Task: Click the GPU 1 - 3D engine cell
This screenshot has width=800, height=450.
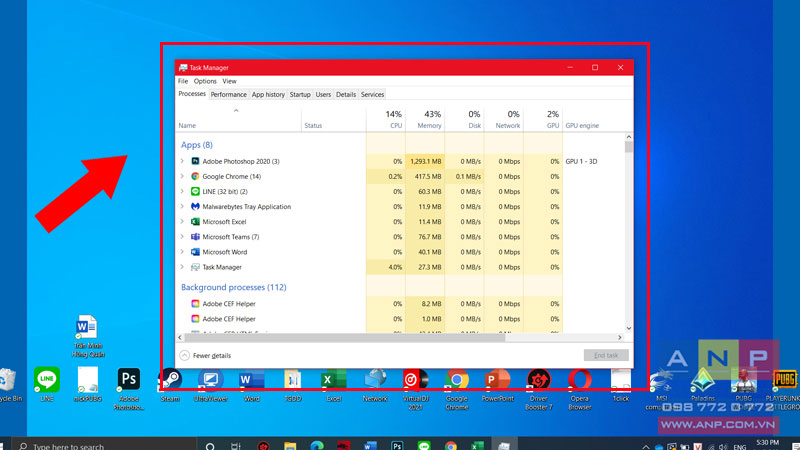Action: [581, 161]
